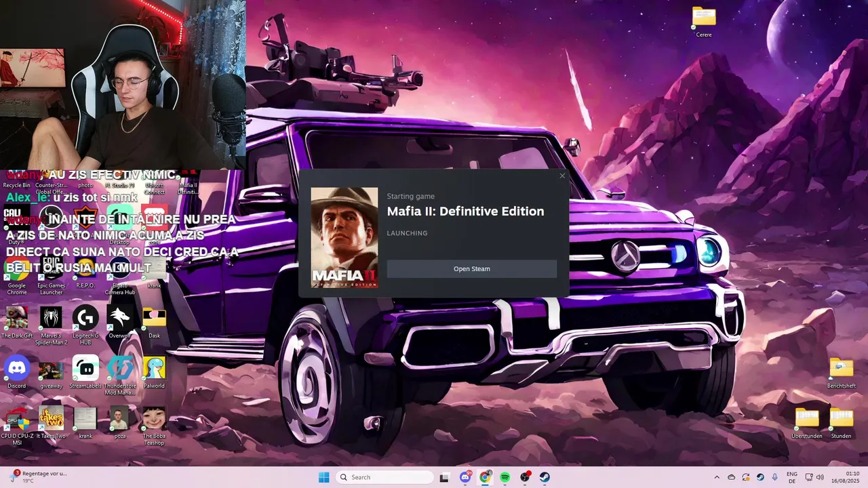Click the taskbar Search box

point(384,477)
